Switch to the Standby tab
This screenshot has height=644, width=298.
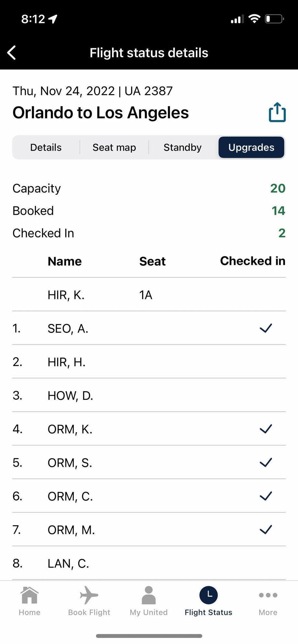click(183, 147)
